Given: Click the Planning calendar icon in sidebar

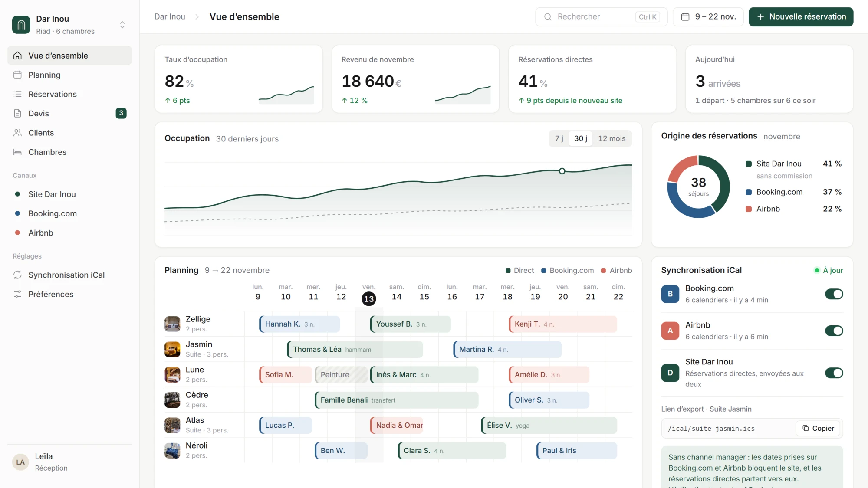Looking at the screenshot, I should coord(17,75).
